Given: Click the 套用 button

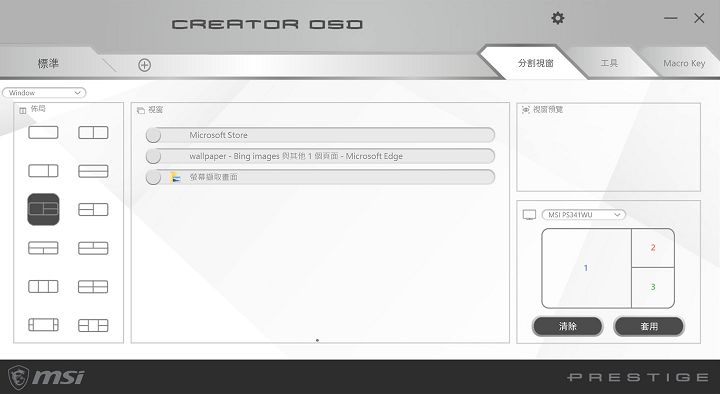Looking at the screenshot, I should tap(649, 326).
